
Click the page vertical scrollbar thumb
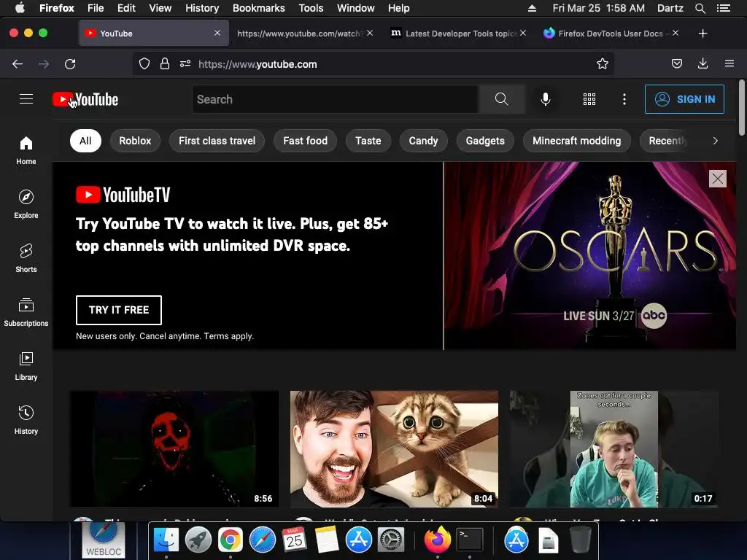tap(741, 107)
